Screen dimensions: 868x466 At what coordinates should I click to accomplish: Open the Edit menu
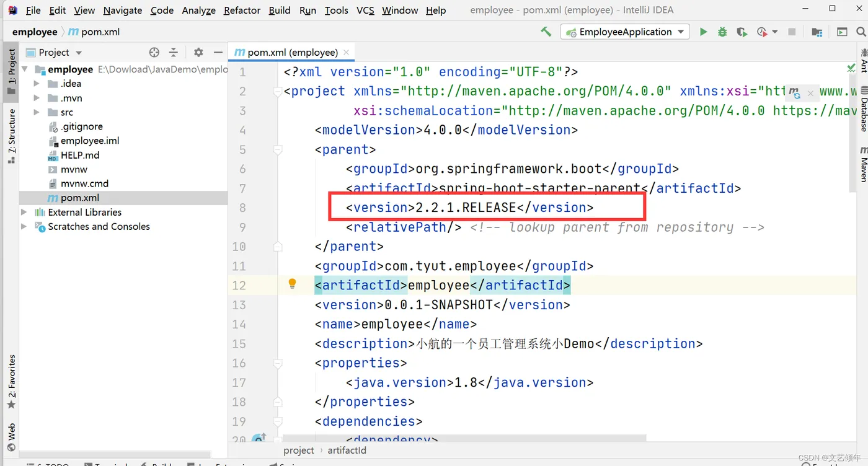[58, 10]
